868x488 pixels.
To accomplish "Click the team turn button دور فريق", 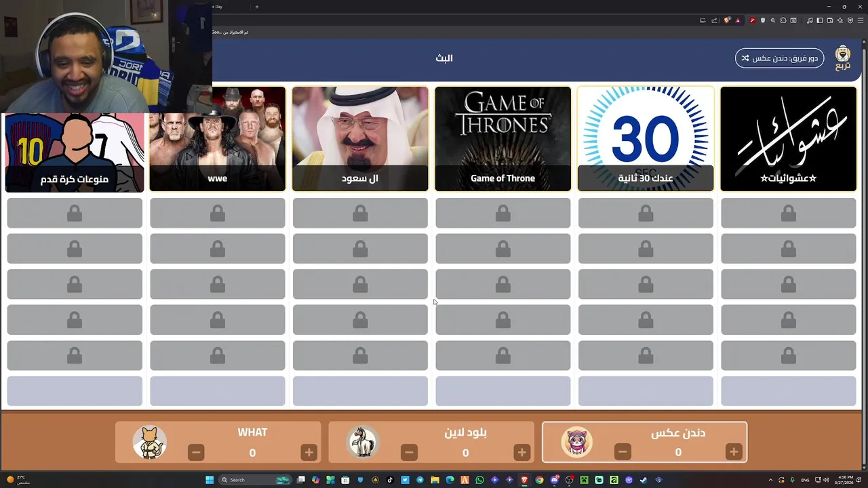I will click(x=779, y=58).
